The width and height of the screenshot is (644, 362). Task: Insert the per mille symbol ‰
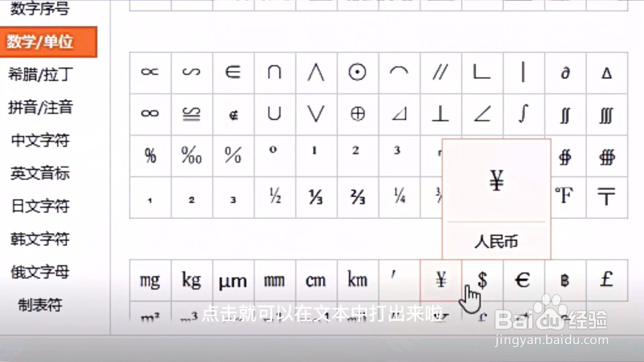pyautogui.click(x=192, y=156)
